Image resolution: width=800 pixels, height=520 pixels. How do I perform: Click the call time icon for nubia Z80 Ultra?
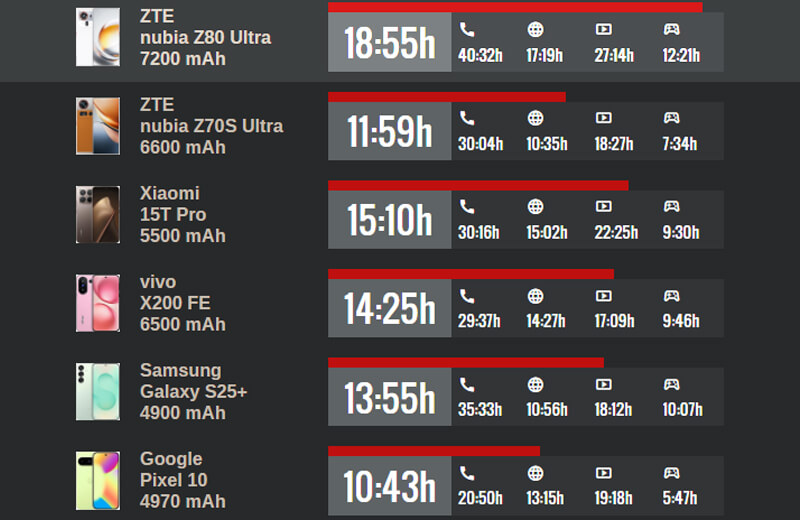(467, 30)
